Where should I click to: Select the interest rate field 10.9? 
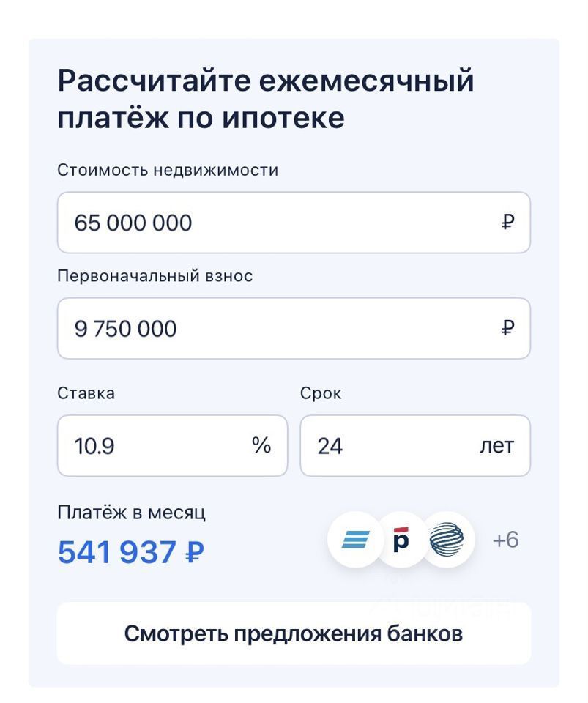click(173, 446)
